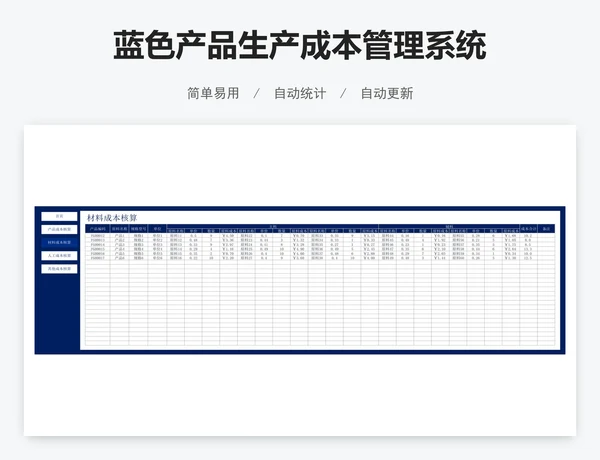Click the 规格型号 column header
The height and width of the screenshot is (460, 600).
pyautogui.click(x=138, y=229)
